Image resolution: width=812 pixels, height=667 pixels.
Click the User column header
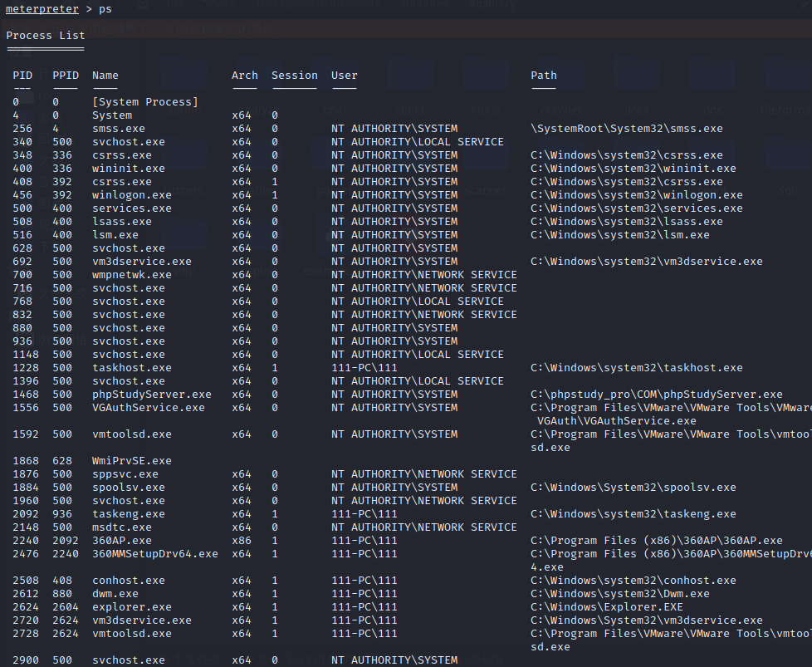[x=345, y=75]
